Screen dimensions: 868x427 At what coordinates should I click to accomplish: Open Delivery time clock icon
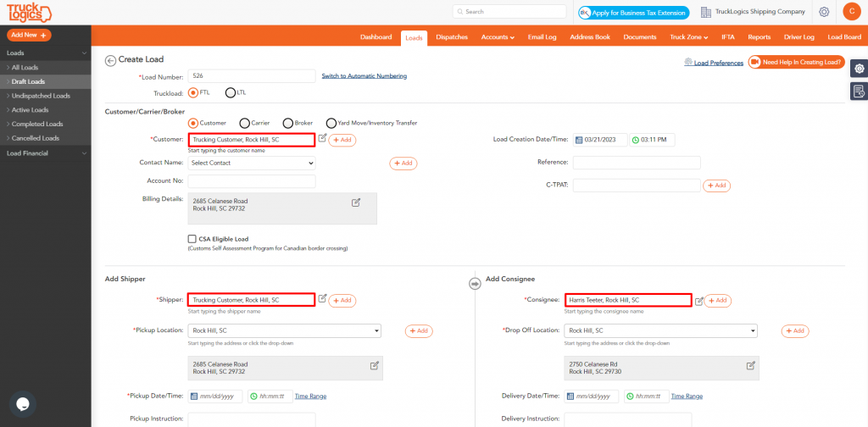tap(630, 396)
